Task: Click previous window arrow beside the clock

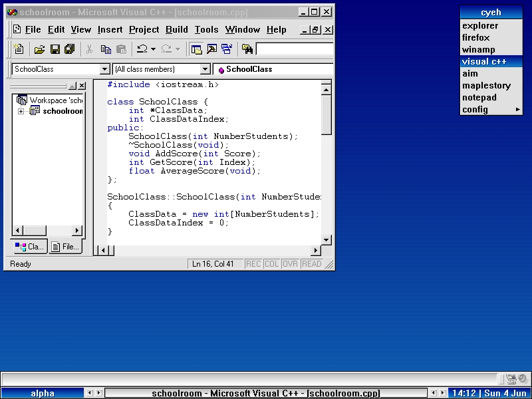Action: [x=434, y=393]
